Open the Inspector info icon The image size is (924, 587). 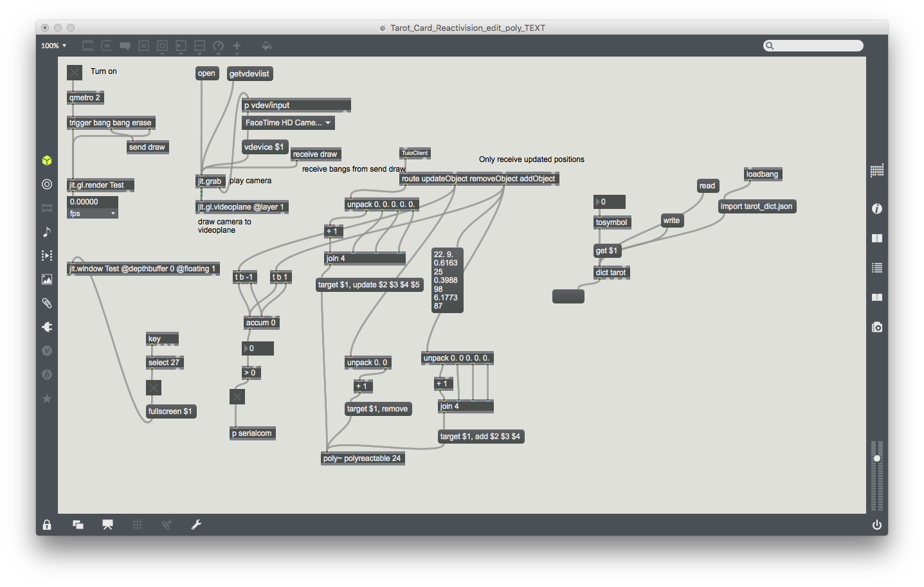[877, 209]
